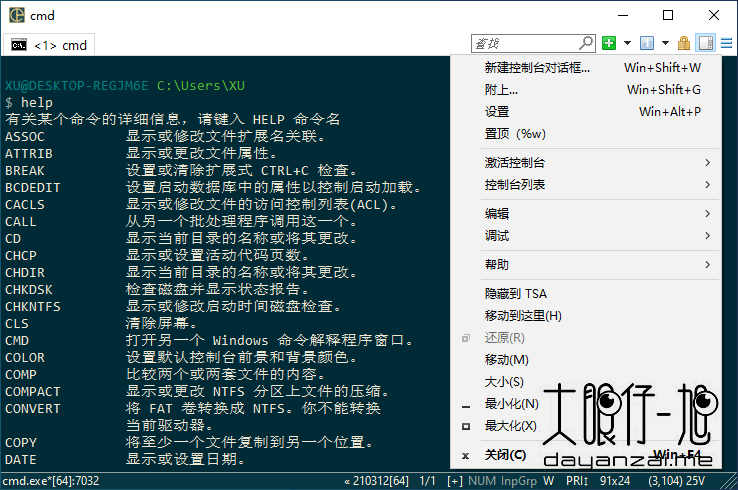Open 设置 from the menu
The image size is (738, 490).
click(586, 112)
